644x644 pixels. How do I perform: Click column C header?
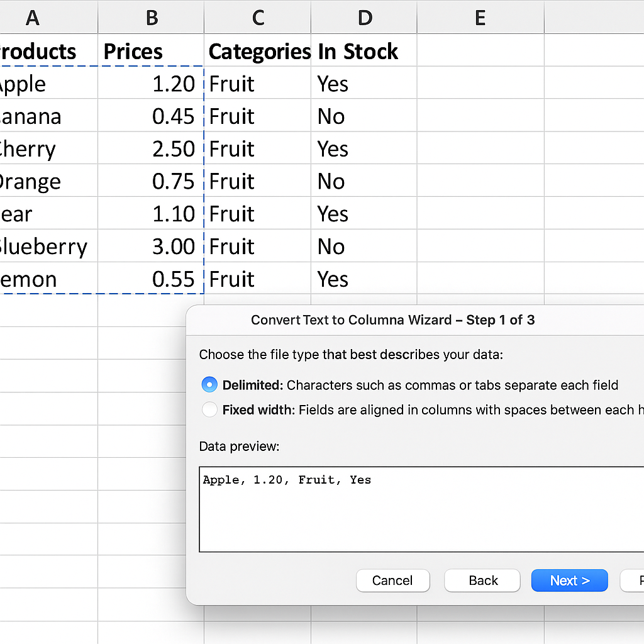tap(257, 18)
